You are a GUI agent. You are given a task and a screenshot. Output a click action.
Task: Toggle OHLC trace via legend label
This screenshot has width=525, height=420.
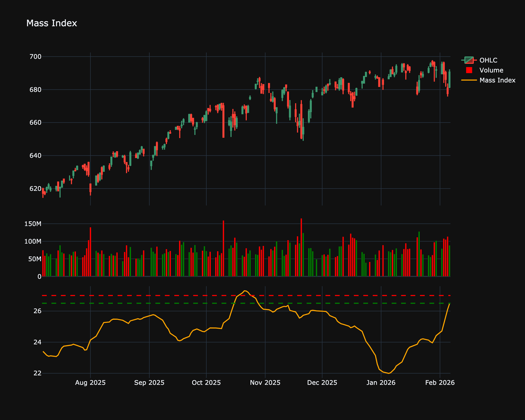tap(488, 60)
